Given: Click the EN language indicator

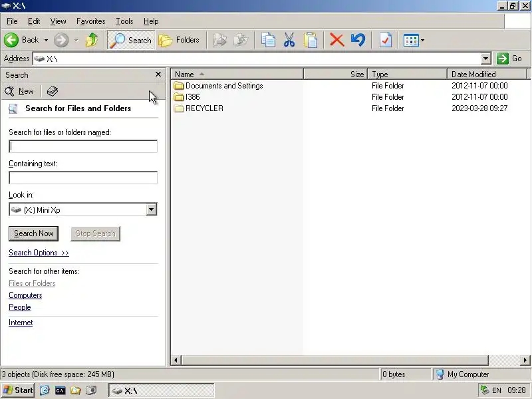Looking at the screenshot, I should pyautogui.click(x=497, y=390).
